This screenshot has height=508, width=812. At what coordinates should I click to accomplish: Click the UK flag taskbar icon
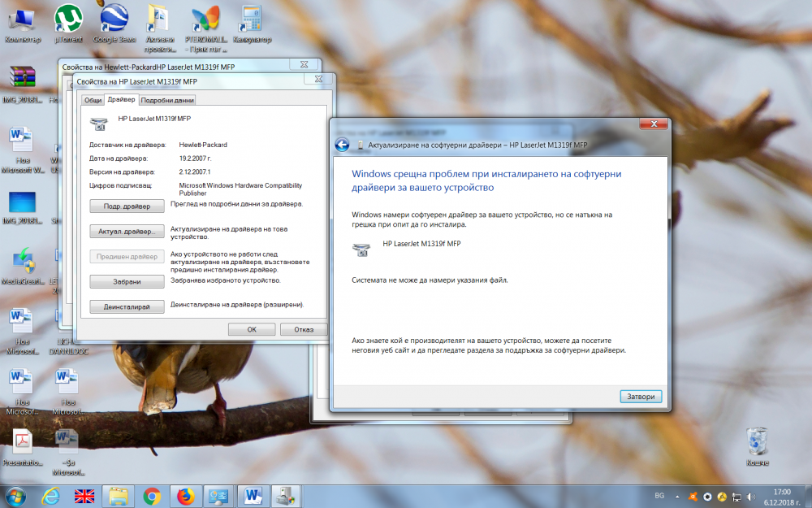[84, 497]
